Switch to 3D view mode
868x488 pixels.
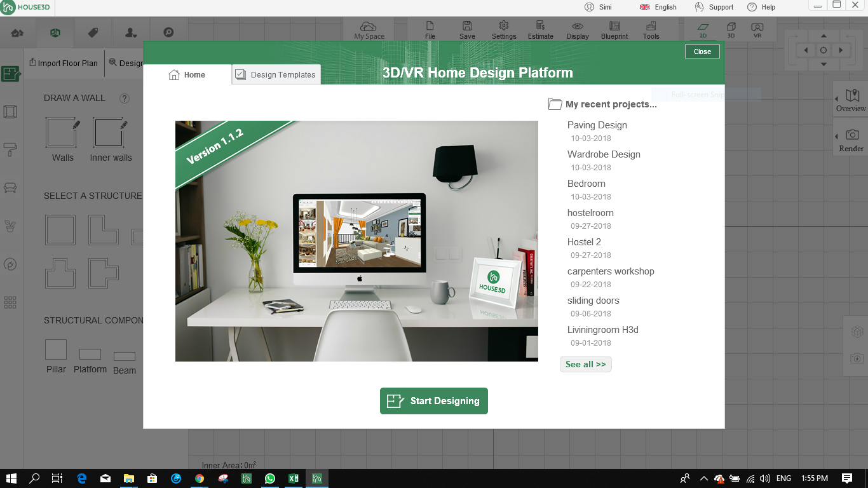click(731, 30)
